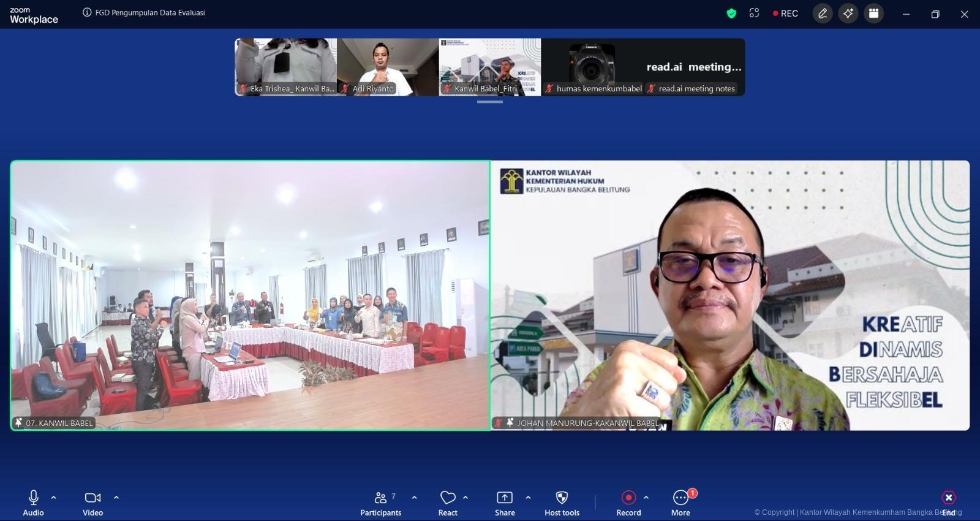The height and width of the screenshot is (521, 980).
Task: Open AI Companion sparkle icon
Action: coord(848,13)
